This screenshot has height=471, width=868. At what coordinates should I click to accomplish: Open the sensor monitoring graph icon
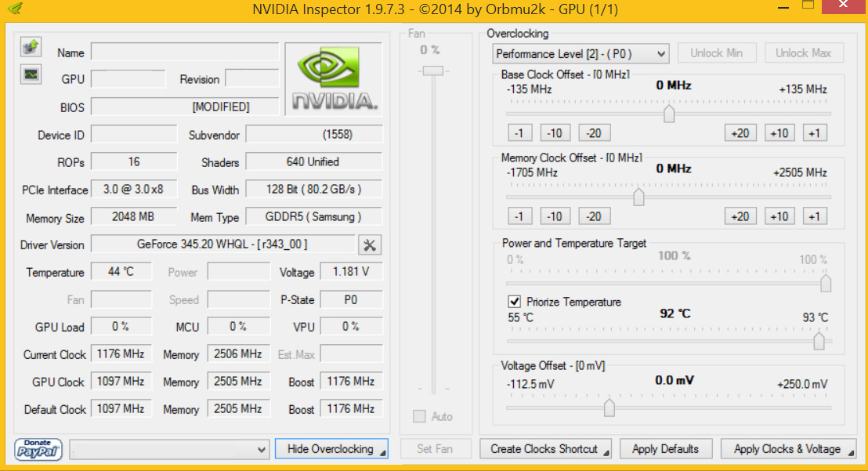[x=31, y=74]
